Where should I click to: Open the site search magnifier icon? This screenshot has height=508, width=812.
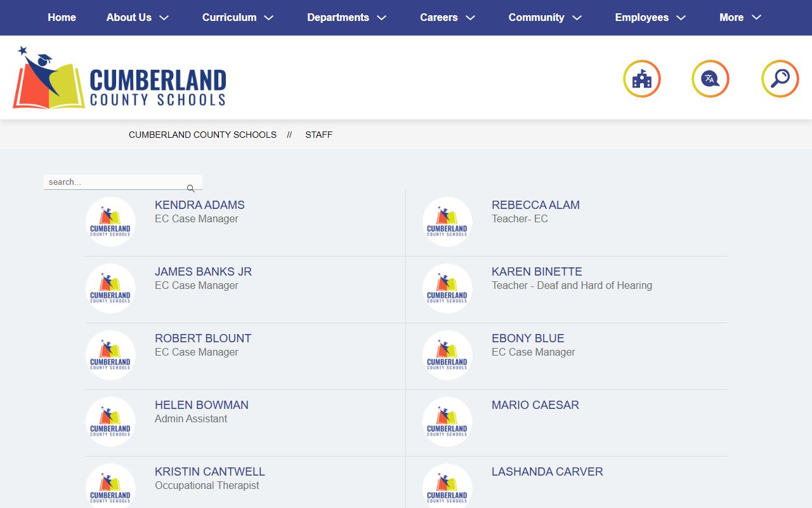point(780,79)
